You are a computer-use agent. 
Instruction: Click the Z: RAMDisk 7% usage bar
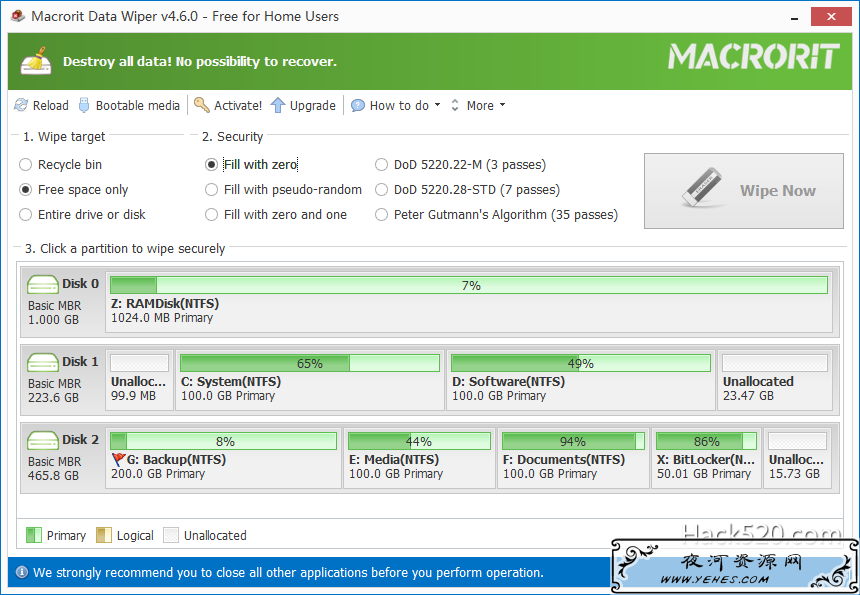[x=469, y=285]
